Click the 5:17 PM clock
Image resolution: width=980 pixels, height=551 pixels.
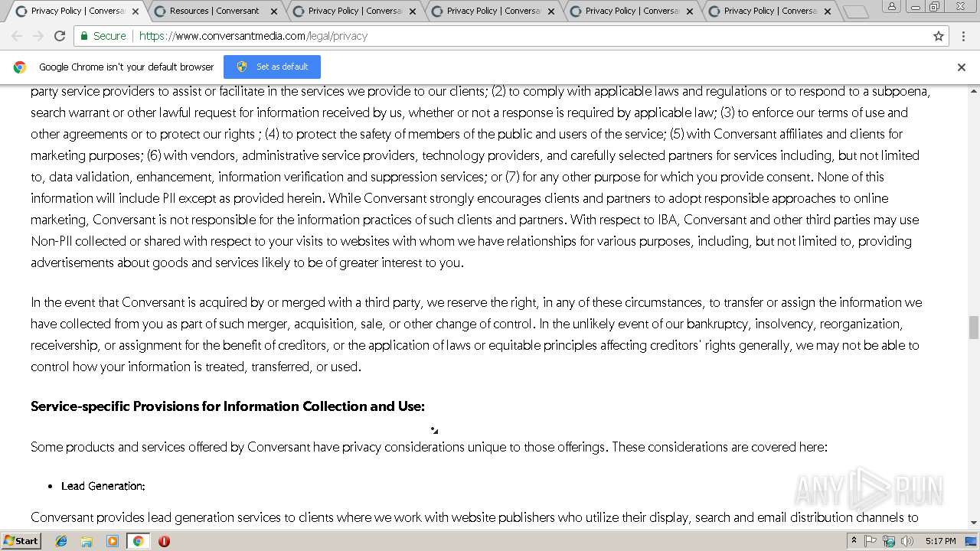pos(940,541)
